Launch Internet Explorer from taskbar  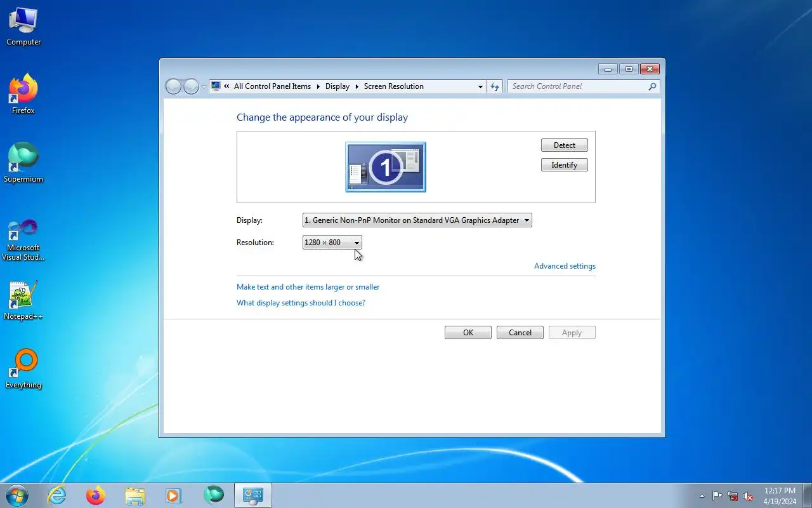(x=57, y=495)
